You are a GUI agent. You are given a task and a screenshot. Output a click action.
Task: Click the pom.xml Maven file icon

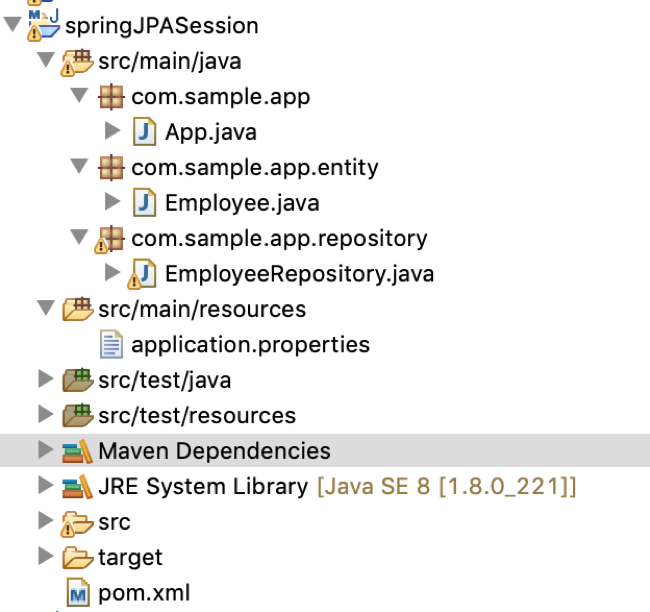[x=78, y=592]
